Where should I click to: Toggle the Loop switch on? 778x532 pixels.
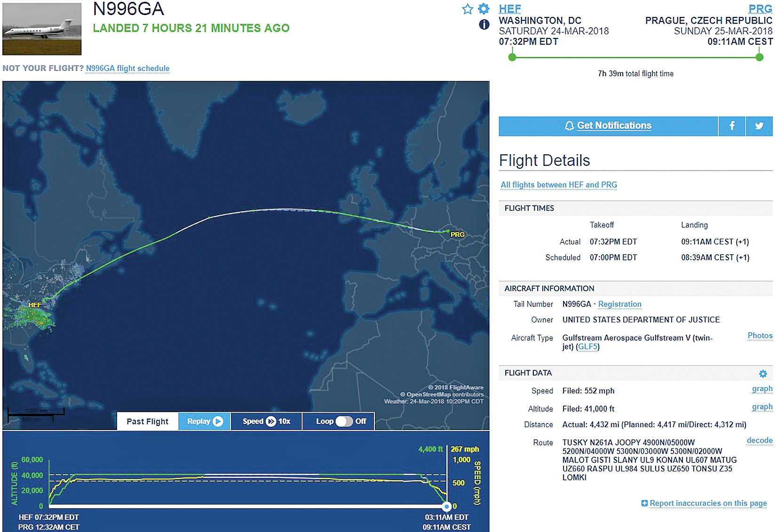point(344,422)
